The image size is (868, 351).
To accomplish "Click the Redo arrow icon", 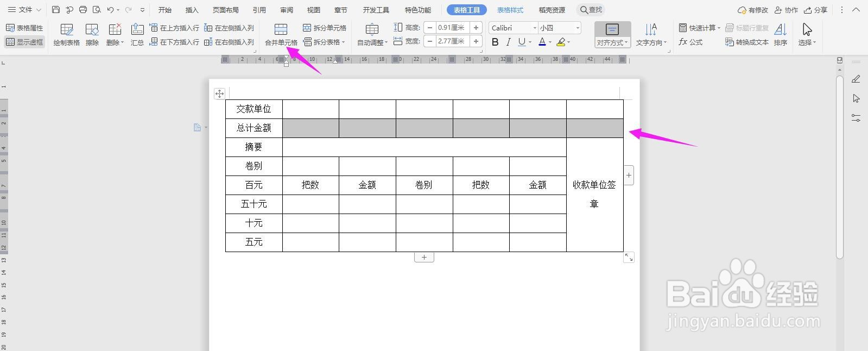I will click(129, 10).
